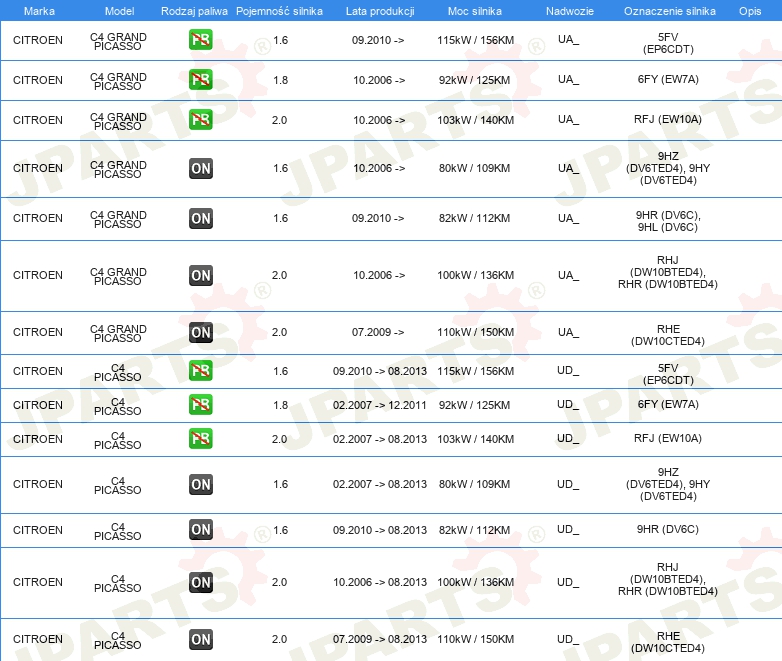782x661 pixels.
Task: Click petrol icon in C4 Picasso 103kW UD_ row
Action: 200,439
